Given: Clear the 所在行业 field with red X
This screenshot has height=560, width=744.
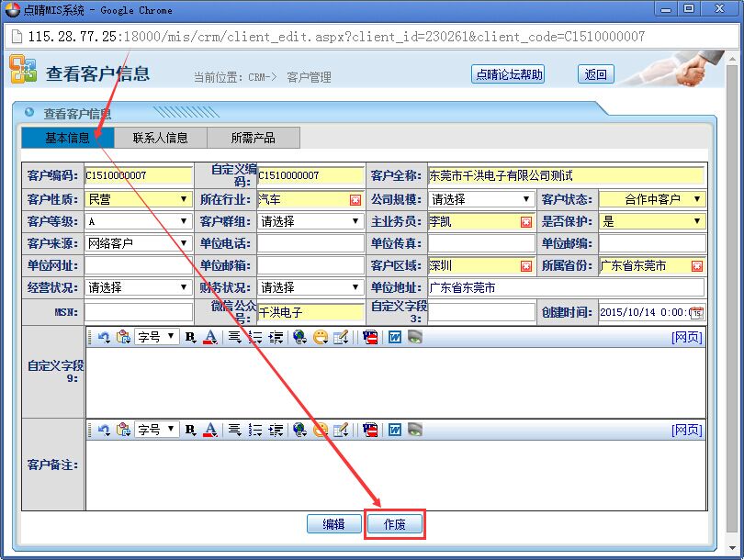Looking at the screenshot, I should 355,199.
